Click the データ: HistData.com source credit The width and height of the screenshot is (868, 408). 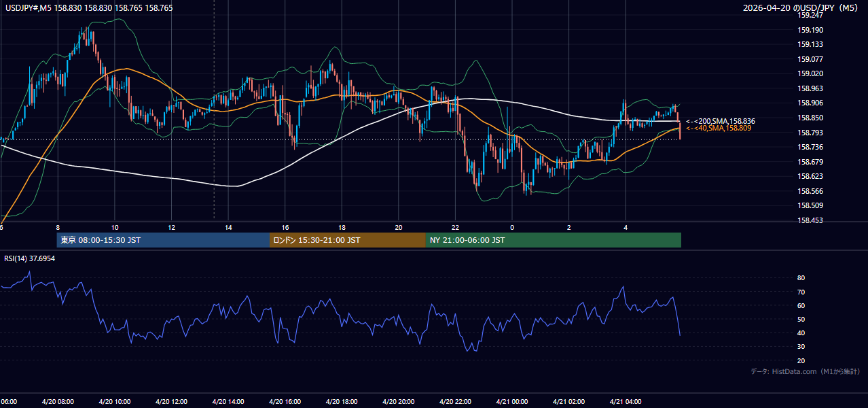tap(805, 371)
